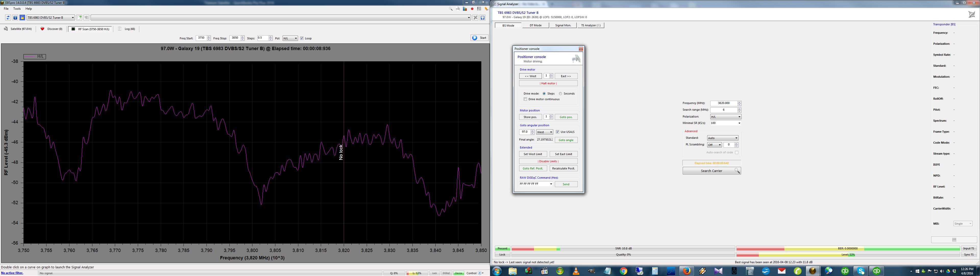Open the bar chart icon in EBSpro toolbar

[465, 9]
